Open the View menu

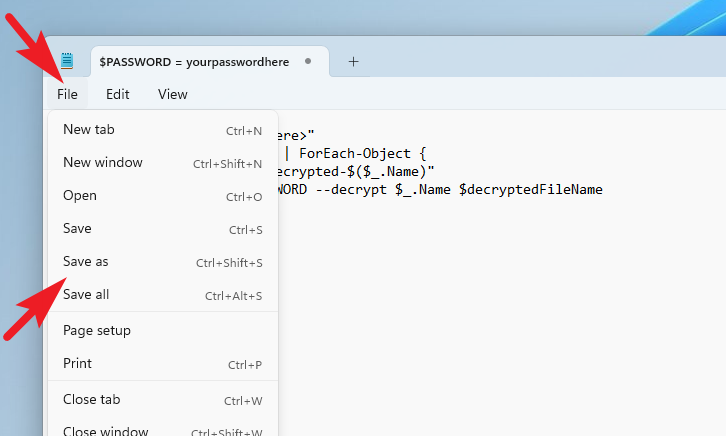(x=173, y=94)
